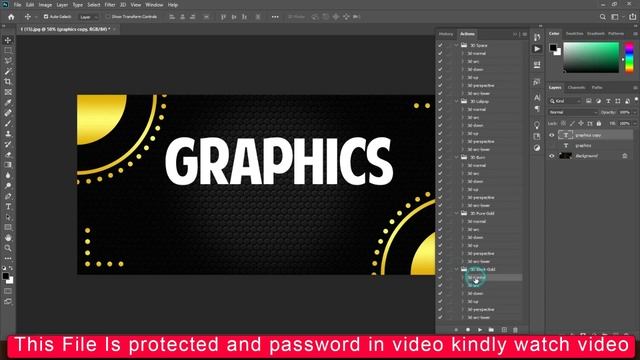Click the three-dots more options button
This screenshot has width=640, height=360.
(275, 17)
